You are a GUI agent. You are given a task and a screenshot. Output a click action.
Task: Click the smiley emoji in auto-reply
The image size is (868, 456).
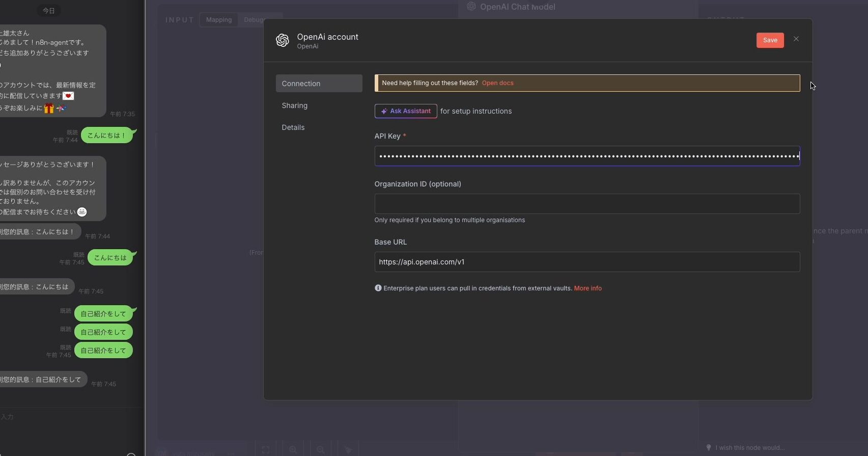pos(82,212)
